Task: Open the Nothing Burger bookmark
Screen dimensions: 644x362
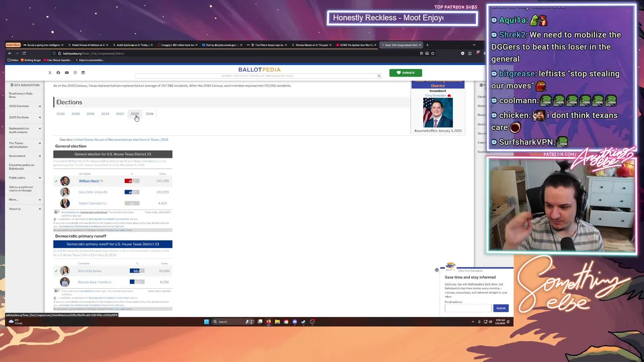Action: click(31, 60)
